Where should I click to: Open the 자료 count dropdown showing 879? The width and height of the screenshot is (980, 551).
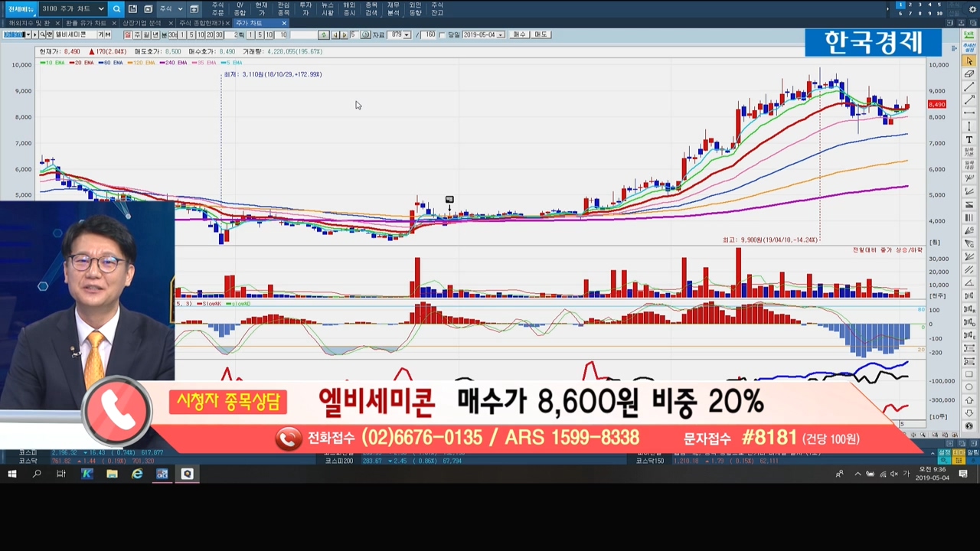click(407, 35)
